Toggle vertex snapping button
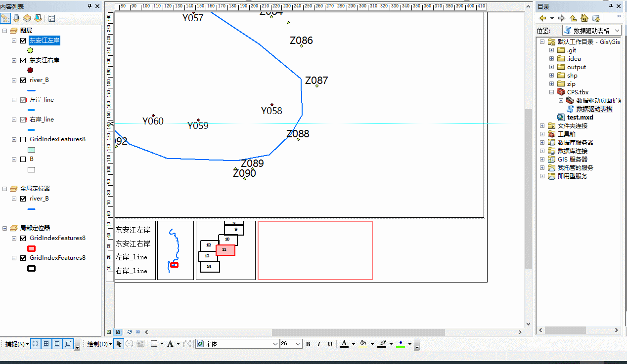 57,344
